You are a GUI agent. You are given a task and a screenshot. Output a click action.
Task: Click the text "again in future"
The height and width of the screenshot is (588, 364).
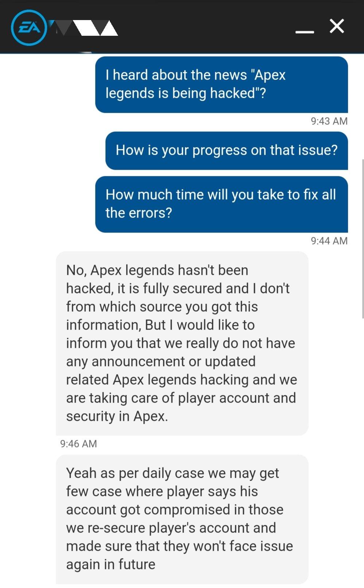click(111, 565)
